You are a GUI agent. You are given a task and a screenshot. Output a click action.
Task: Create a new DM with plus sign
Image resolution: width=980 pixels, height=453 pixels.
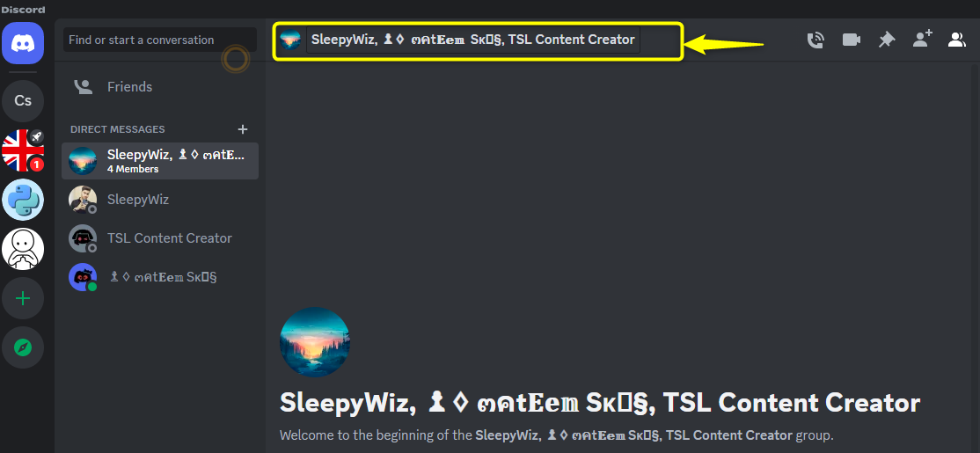point(243,129)
